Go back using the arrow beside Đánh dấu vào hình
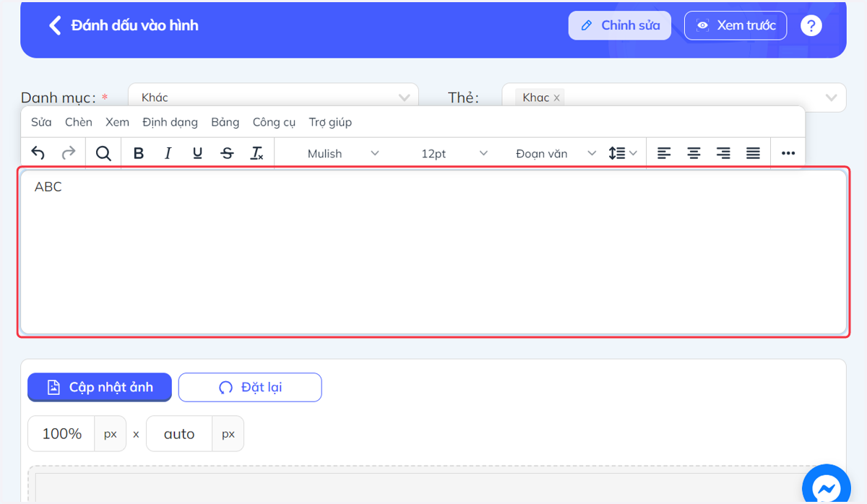 [x=54, y=25]
